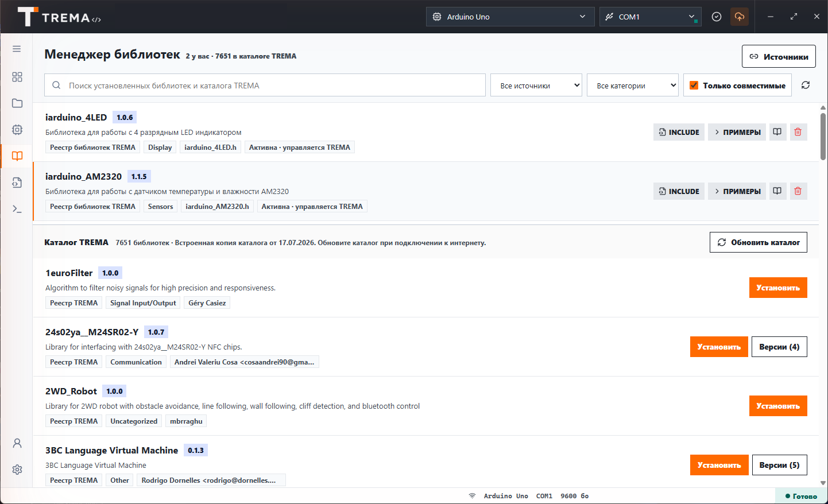Click the mbrraghu author tag

tap(186, 421)
